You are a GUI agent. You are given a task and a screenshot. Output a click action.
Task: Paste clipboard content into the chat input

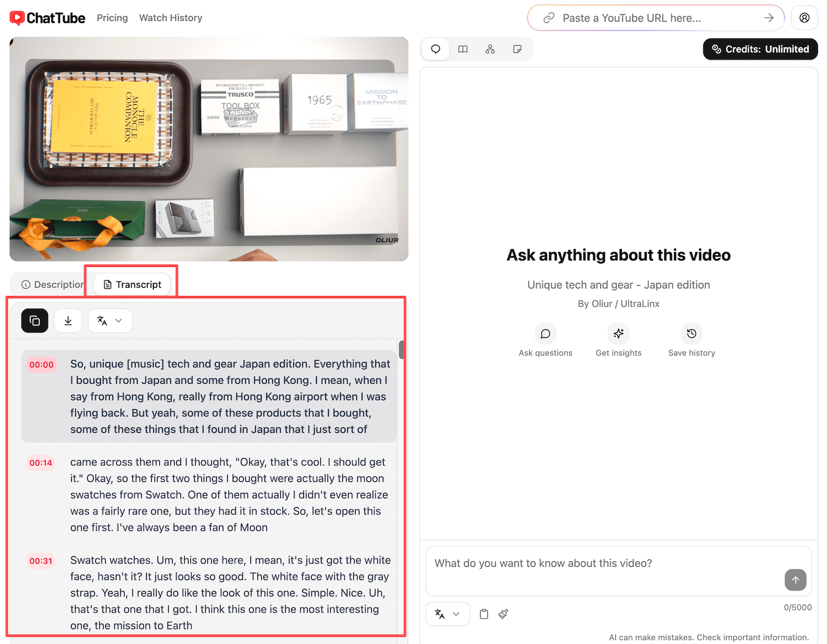click(x=484, y=614)
